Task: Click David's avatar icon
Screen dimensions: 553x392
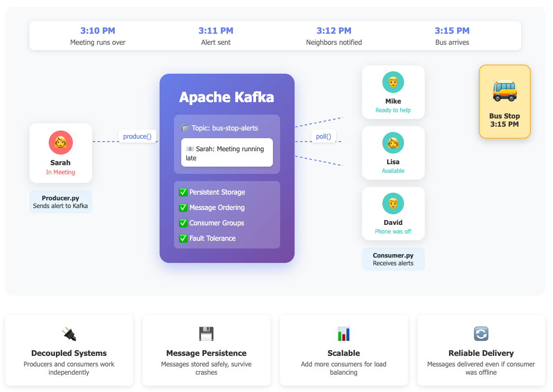Action: coord(393,204)
